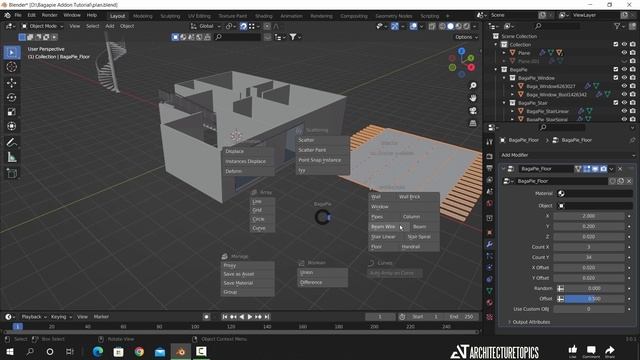Select the Transform tool
This screenshot has height=360, width=640.
[11, 126]
